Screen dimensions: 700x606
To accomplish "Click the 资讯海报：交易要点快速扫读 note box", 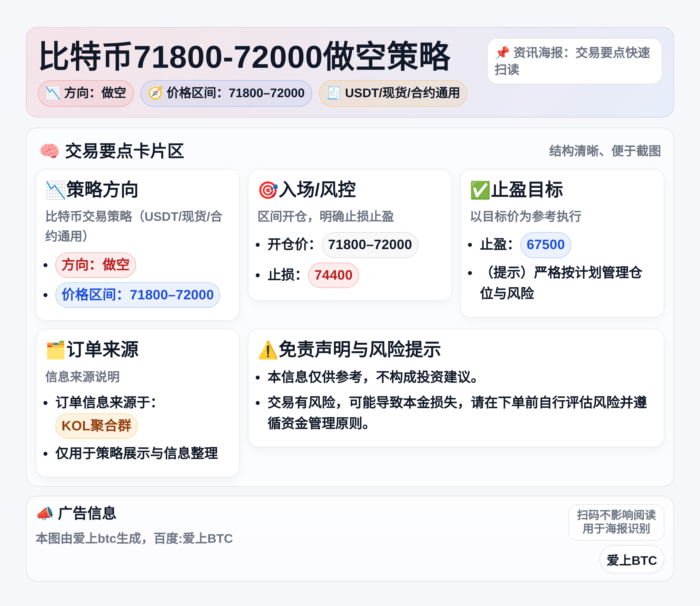I will coord(574,61).
